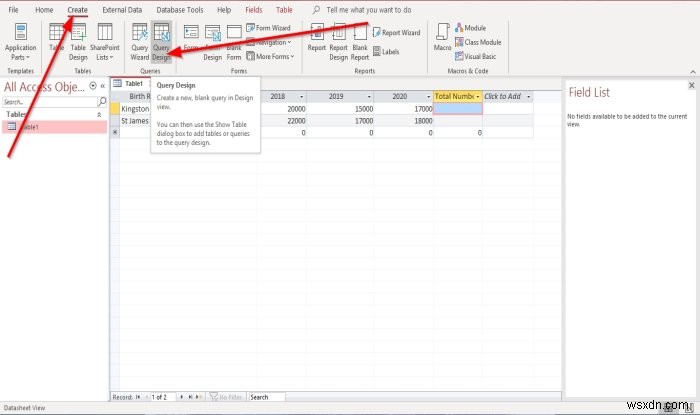The height and width of the screenshot is (415, 700).
Task: Switch to the Fields tab
Action: [x=254, y=9]
